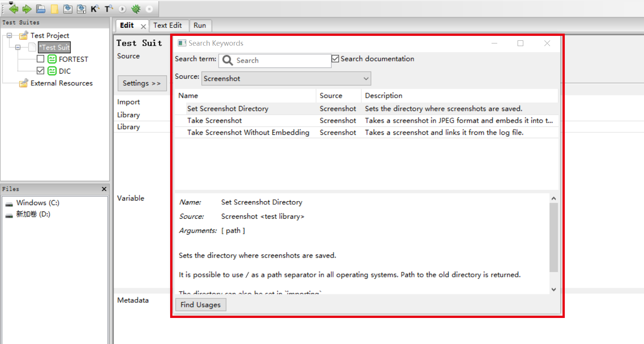Select the Set Screenshot Directory keyword row
The image size is (644, 344).
(x=367, y=109)
